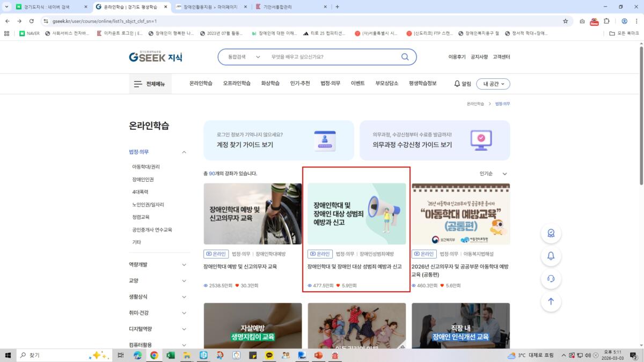Open the 전체메뉴 hamburger menu

[149, 84]
